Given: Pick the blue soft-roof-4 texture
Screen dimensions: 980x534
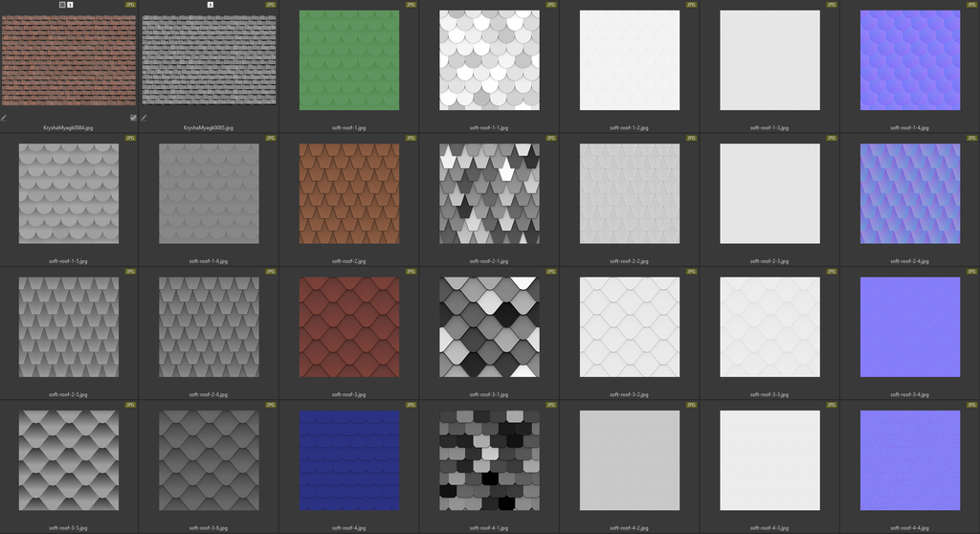Looking at the screenshot, I should [348, 460].
